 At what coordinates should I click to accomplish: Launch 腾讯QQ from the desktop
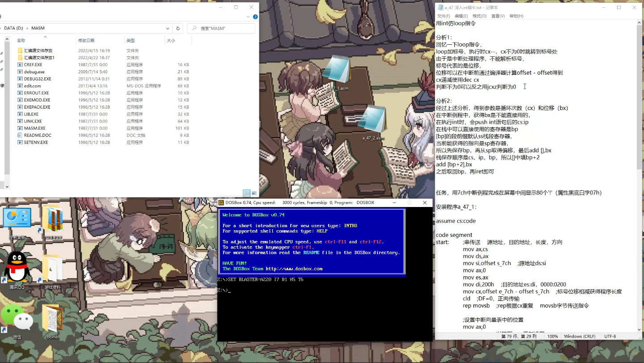tap(17, 270)
